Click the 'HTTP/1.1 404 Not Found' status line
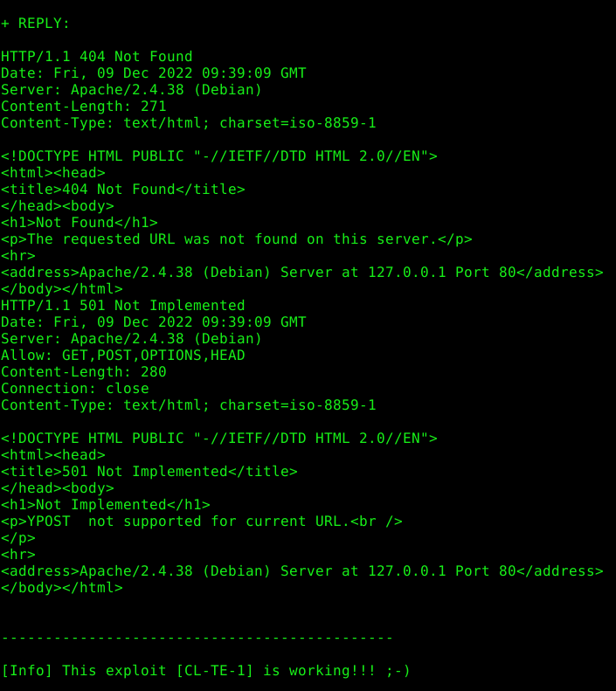 97,57
